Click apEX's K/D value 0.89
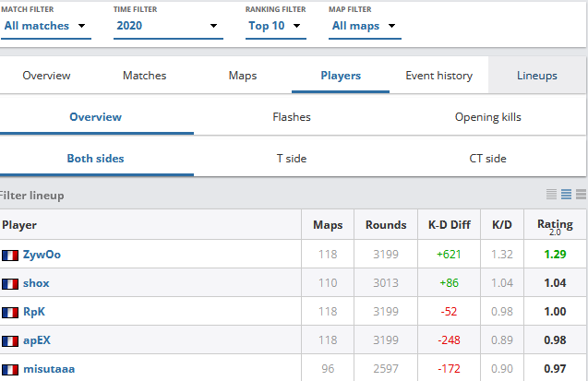588x381 pixels. pyautogui.click(x=502, y=340)
